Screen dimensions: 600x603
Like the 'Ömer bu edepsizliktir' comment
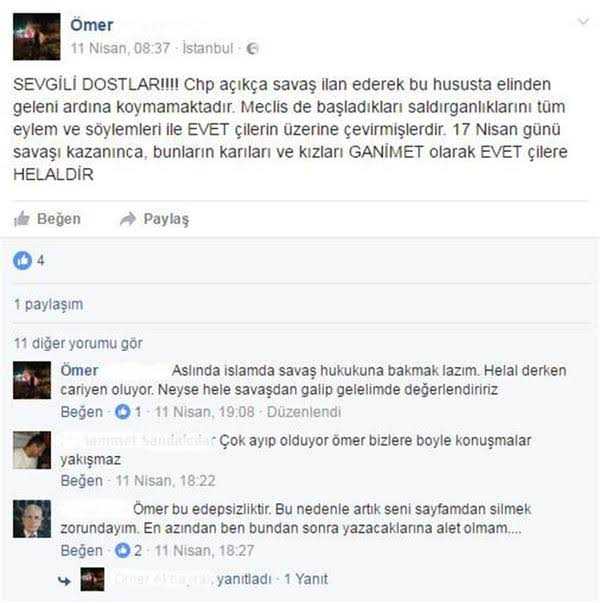(82, 550)
